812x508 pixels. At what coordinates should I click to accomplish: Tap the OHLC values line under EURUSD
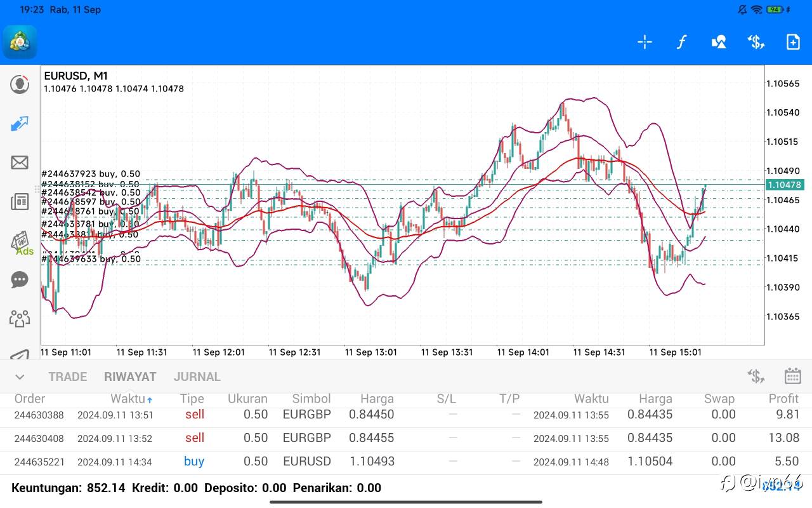point(114,89)
